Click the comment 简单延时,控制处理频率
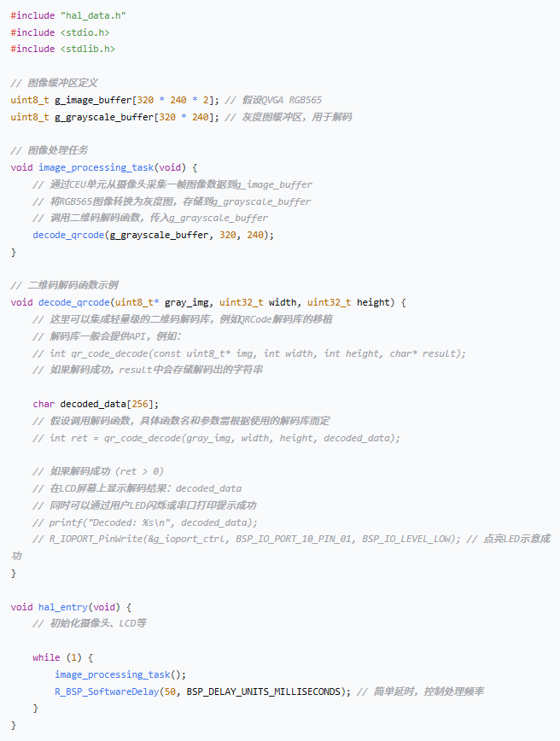The width and height of the screenshot is (560, 741). (x=420, y=691)
